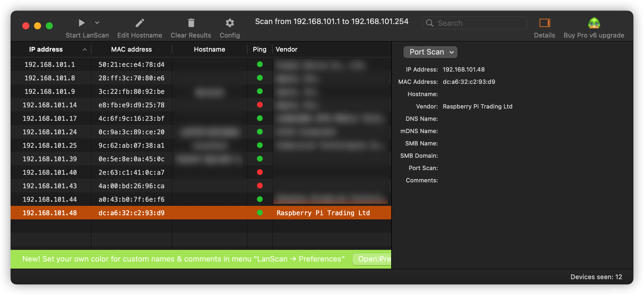Click green ping dot for 192.168.101.1
This screenshot has height=295, width=644.
[x=260, y=64]
